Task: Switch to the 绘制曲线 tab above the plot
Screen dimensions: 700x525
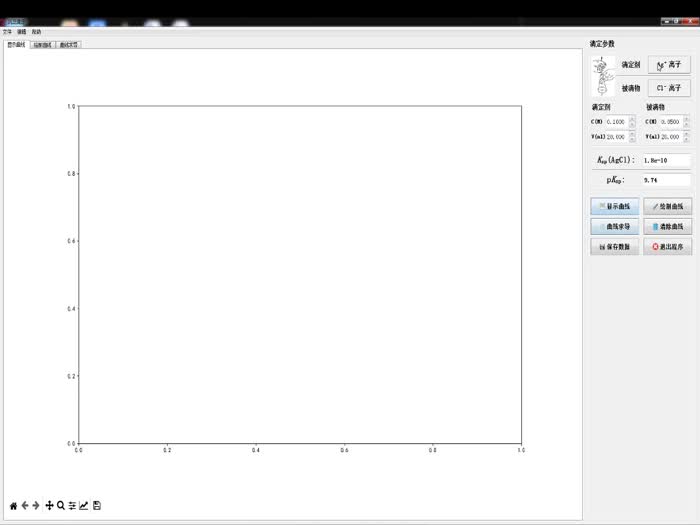Action: coord(42,45)
